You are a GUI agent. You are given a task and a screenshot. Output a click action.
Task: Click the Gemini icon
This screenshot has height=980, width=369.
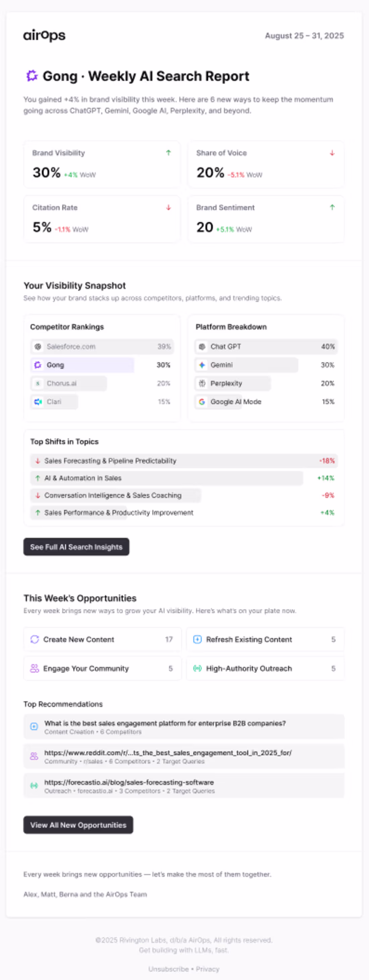pyautogui.click(x=202, y=365)
